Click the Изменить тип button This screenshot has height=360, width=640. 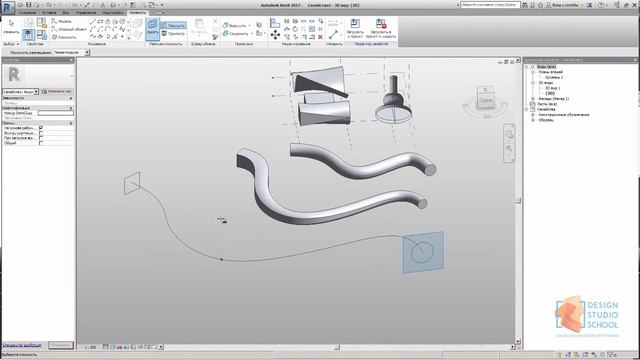click(57, 92)
